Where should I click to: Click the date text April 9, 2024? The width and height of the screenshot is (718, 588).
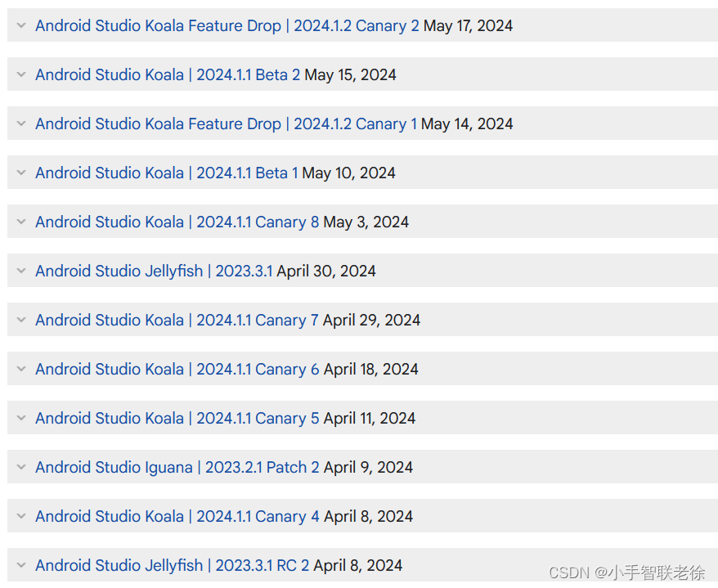(368, 467)
